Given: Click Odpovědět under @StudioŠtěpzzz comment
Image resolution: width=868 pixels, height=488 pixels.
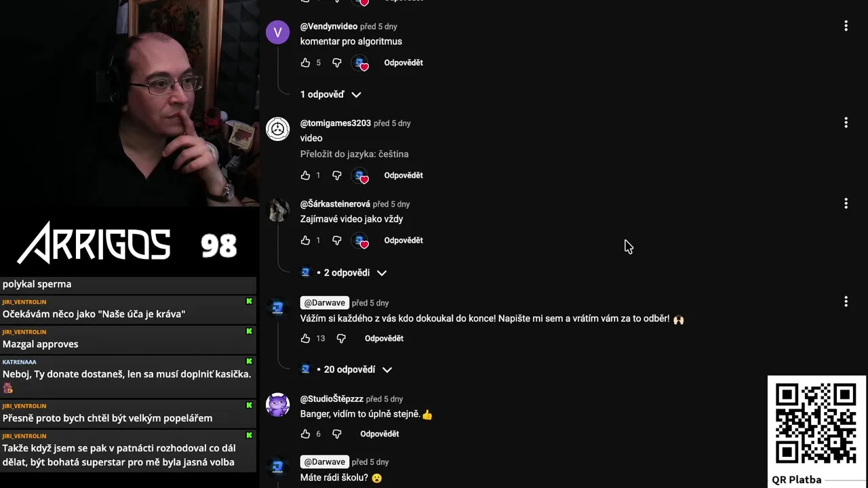Looking at the screenshot, I should pos(380,434).
